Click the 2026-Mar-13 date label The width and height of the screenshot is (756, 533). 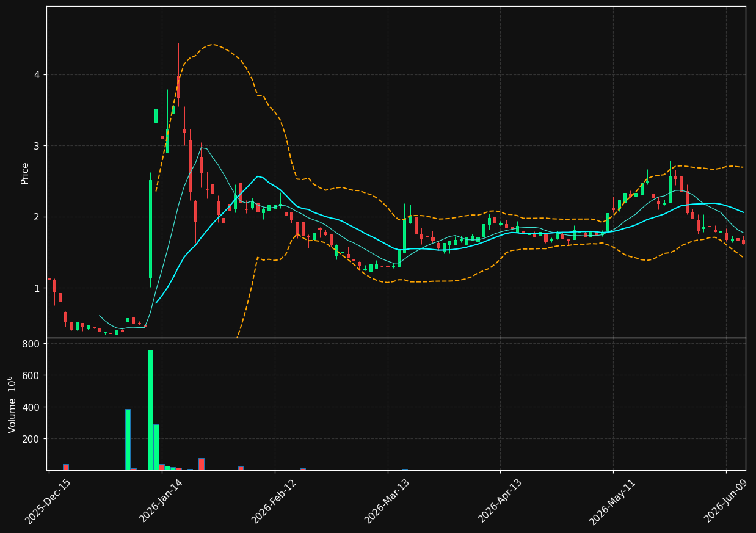pos(387,501)
